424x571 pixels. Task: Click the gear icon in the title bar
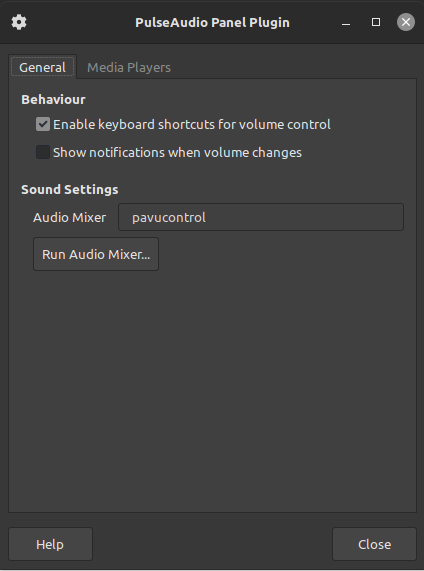pos(19,22)
